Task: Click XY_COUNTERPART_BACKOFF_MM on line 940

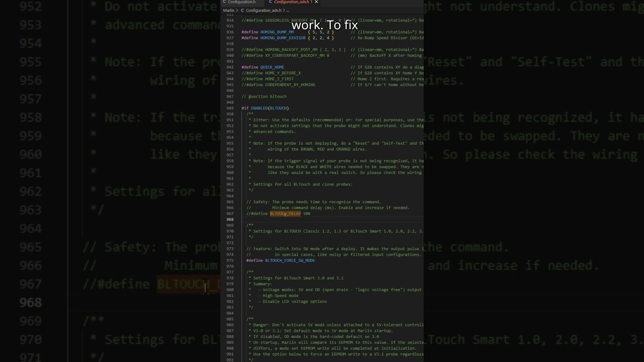Action: [x=295, y=55]
